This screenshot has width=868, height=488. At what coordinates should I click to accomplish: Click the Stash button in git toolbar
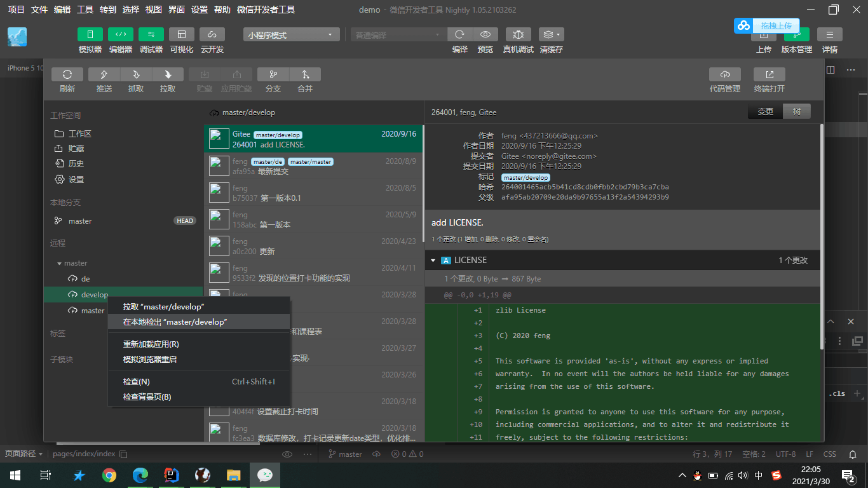205,74
